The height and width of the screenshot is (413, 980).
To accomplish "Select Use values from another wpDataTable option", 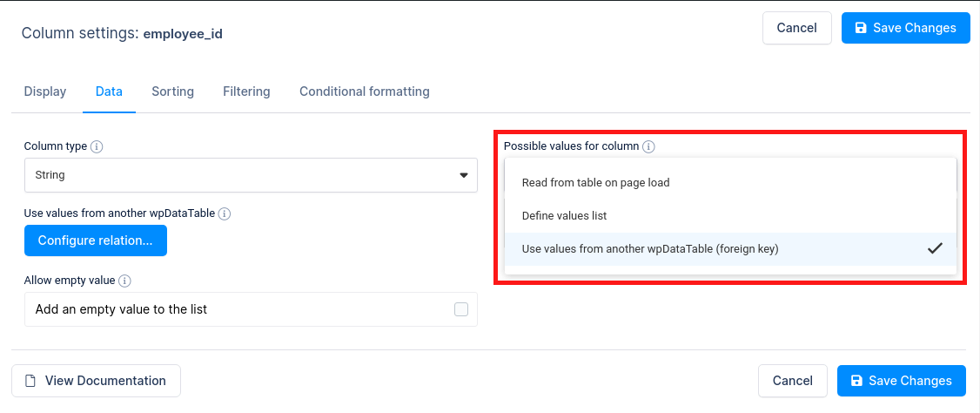I will [x=649, y=248].
